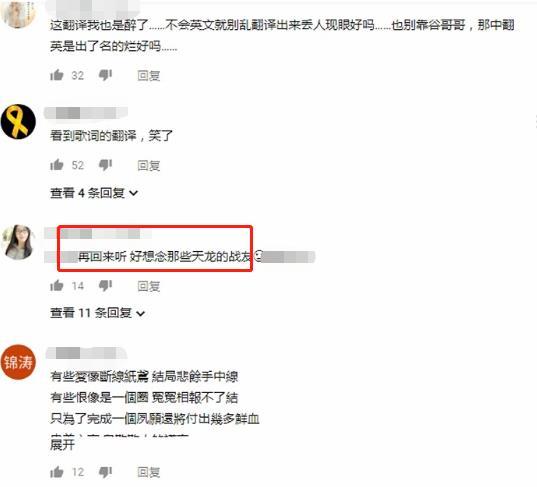Expand 查看 11 条回复 replies
The width and height of the screenshot is (537, 487).
coord(98,313)
